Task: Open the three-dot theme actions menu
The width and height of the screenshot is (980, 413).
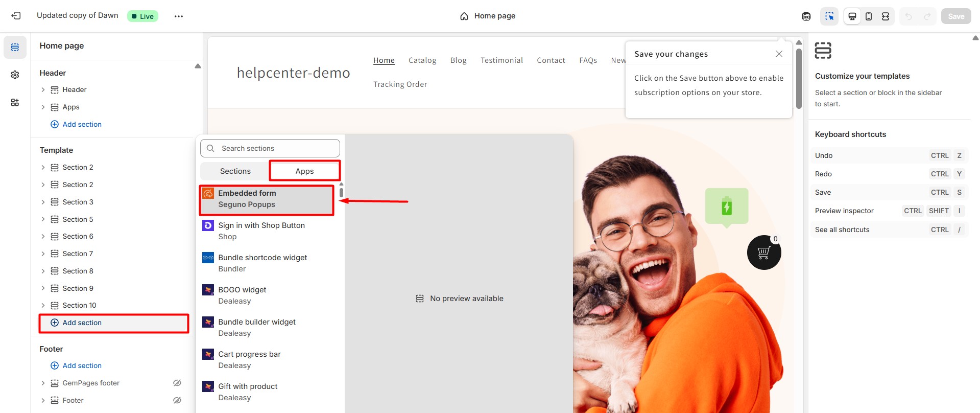Action: coord(178,16)
